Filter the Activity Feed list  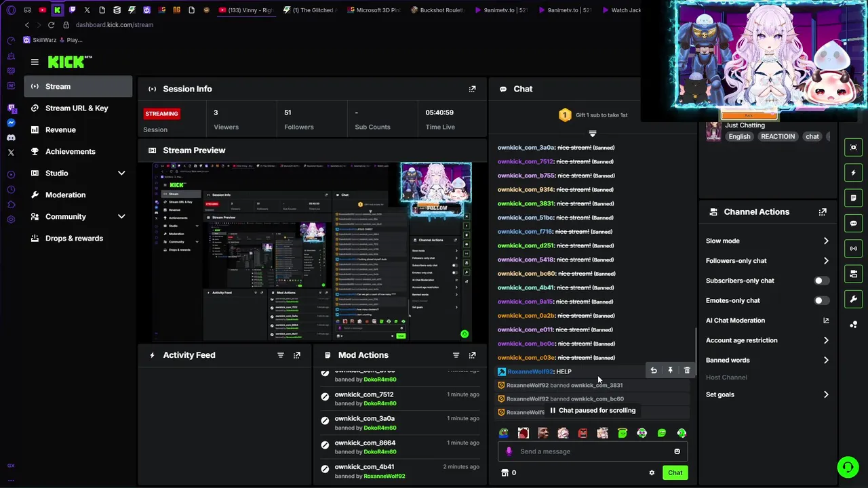[x=280, y=355]
